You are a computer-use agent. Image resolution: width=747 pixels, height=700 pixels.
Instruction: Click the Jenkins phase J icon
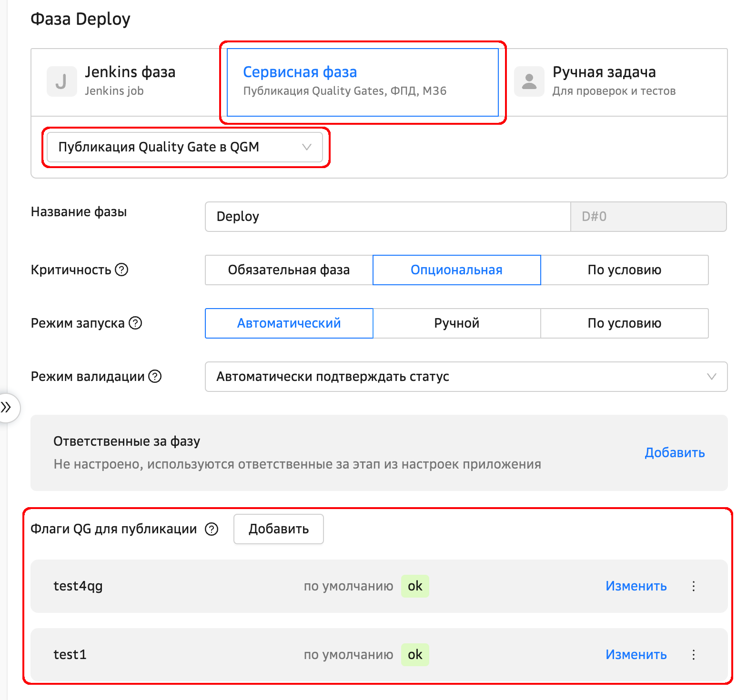point(61,81)
